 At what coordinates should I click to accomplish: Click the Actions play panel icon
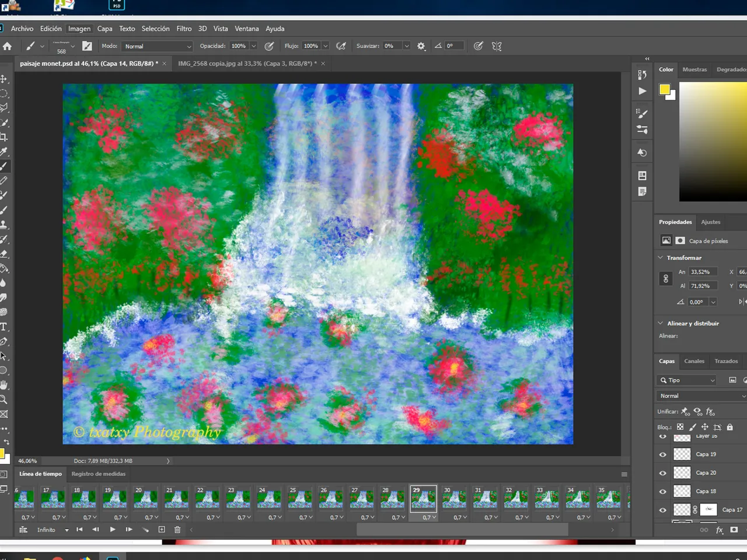(x=642, y=91)
